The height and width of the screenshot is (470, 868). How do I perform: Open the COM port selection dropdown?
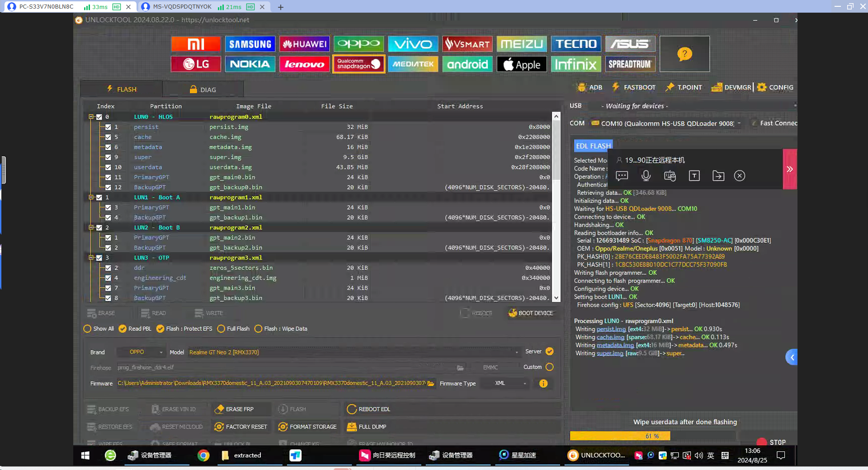pyautogui.click(x=666, y=123)
